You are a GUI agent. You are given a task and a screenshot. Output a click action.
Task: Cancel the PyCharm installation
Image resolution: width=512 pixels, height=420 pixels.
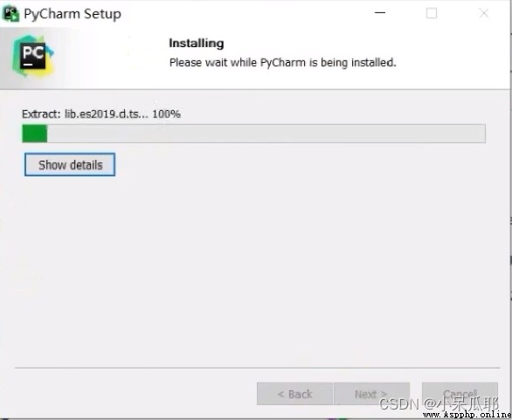pyautogui.click(x=460, y=394)
